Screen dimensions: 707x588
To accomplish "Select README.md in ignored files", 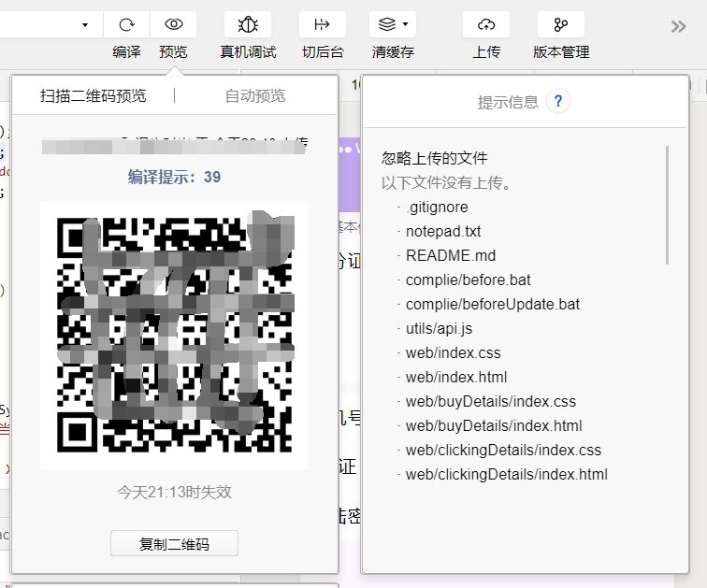I will tap(451, 256).
